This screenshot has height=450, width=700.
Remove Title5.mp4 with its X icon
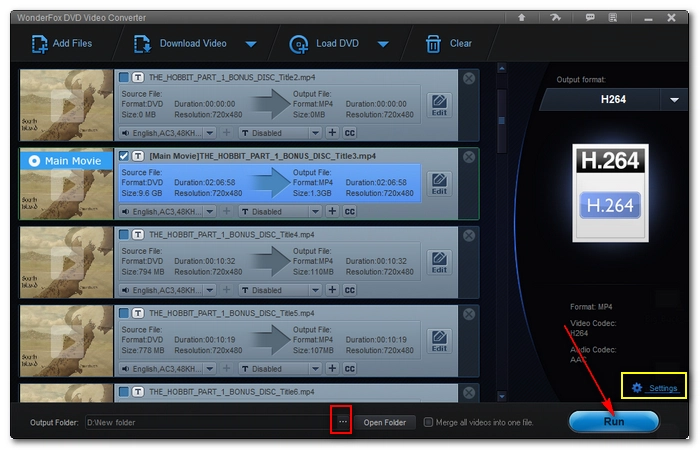pos(469,314)
